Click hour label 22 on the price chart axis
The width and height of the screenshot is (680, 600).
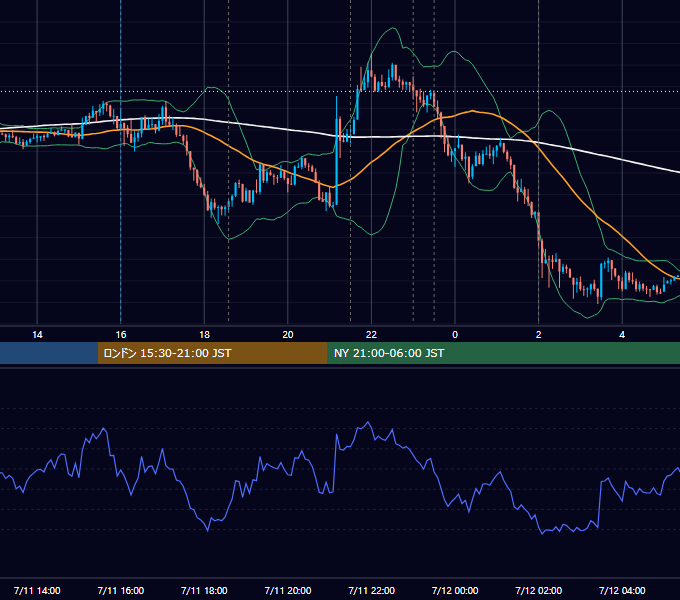click(371, 335)
